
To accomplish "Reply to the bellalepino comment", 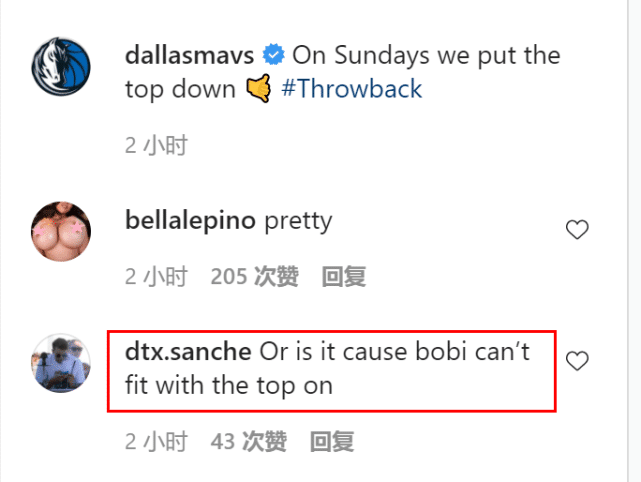I will click(344, 277).
